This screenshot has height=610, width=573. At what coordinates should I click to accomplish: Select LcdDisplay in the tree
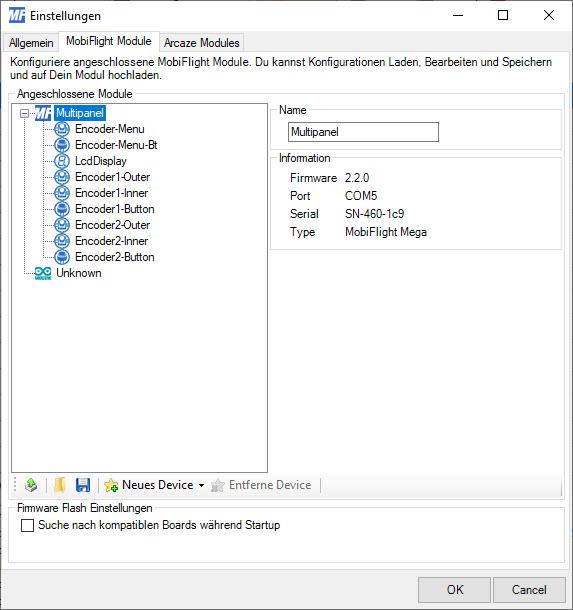pyautogui.click(x=101, y=161)
